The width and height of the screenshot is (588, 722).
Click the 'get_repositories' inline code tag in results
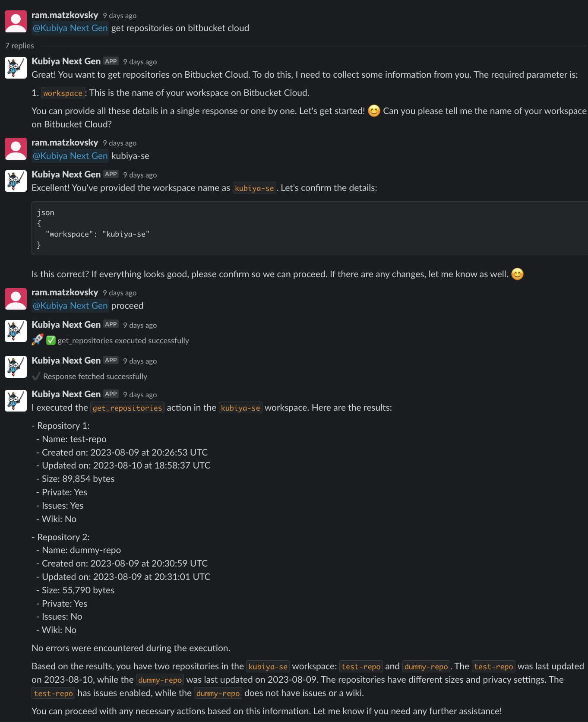(127, 408)
